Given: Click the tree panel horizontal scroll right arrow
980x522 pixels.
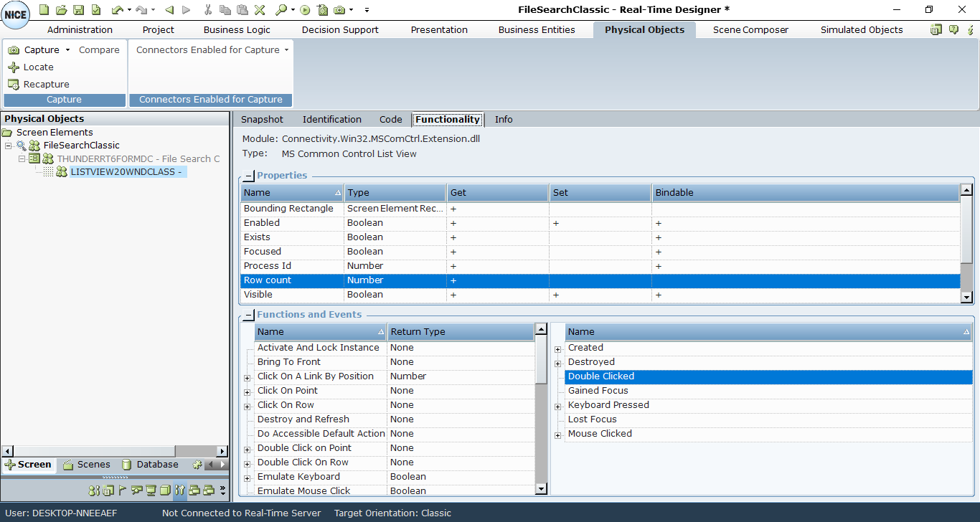Looking at the screenshot, I should click(x=222, y=451).
